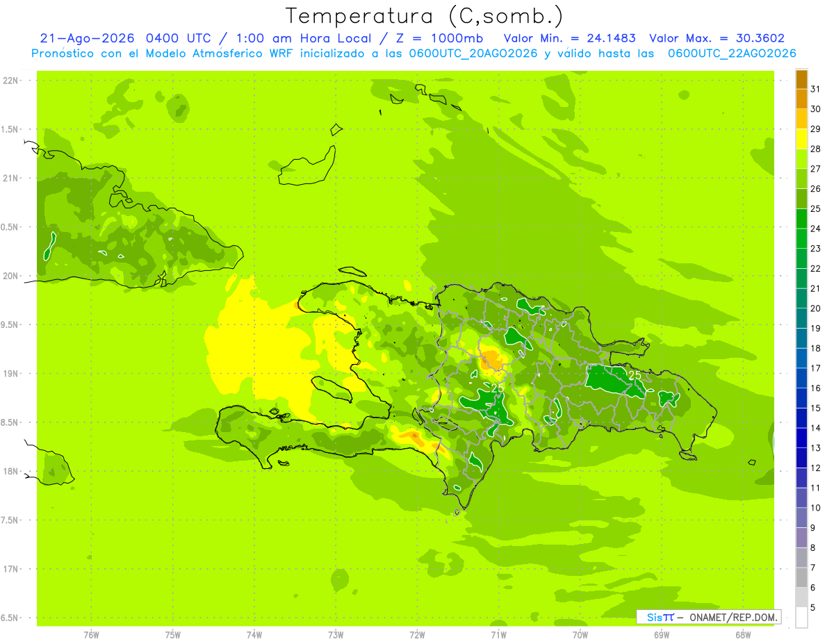This screenshot has width=834, height=644.
Task: Click the "0600UTC_22AGO2026" valid-until time
Action: (732, 53)
